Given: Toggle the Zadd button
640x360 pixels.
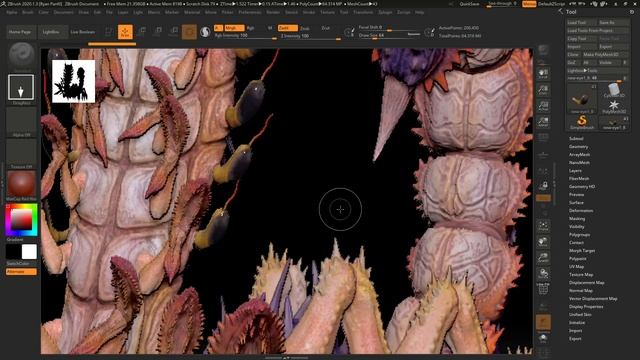Looking at the screenshot, I should tap(287, 28).
